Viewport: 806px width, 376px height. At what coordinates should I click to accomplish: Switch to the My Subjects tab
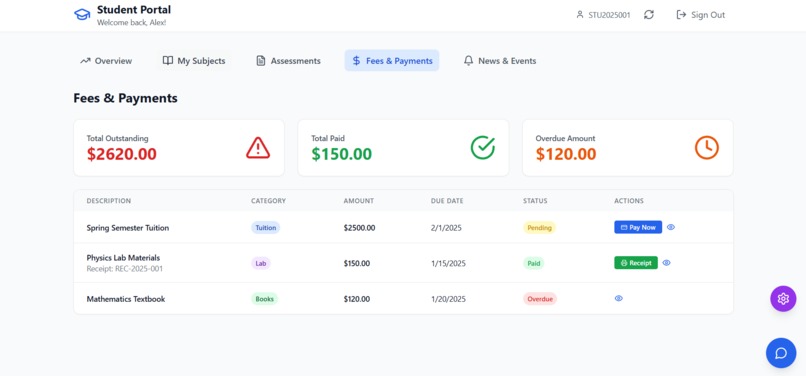coord(194,61)
